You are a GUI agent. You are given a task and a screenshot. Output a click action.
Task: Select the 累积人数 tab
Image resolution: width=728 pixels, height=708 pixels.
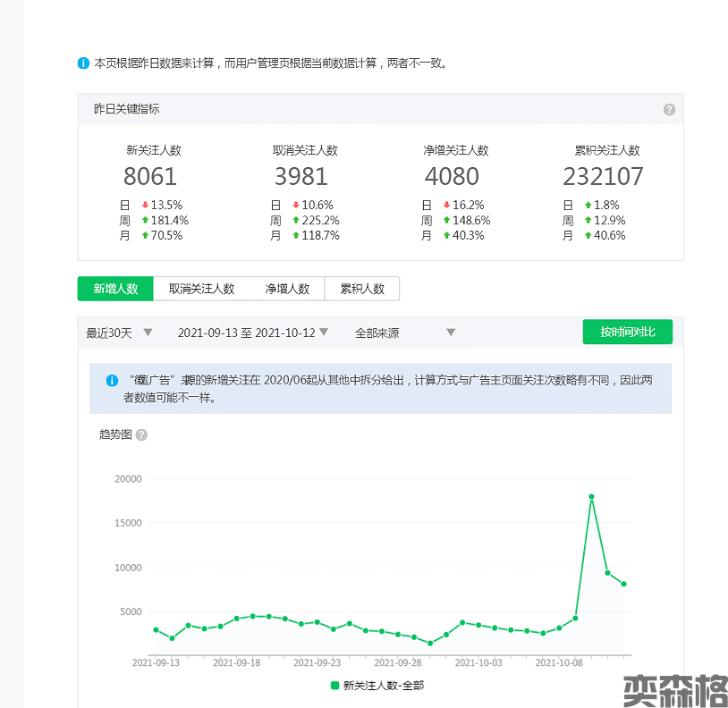click(361, 289)
